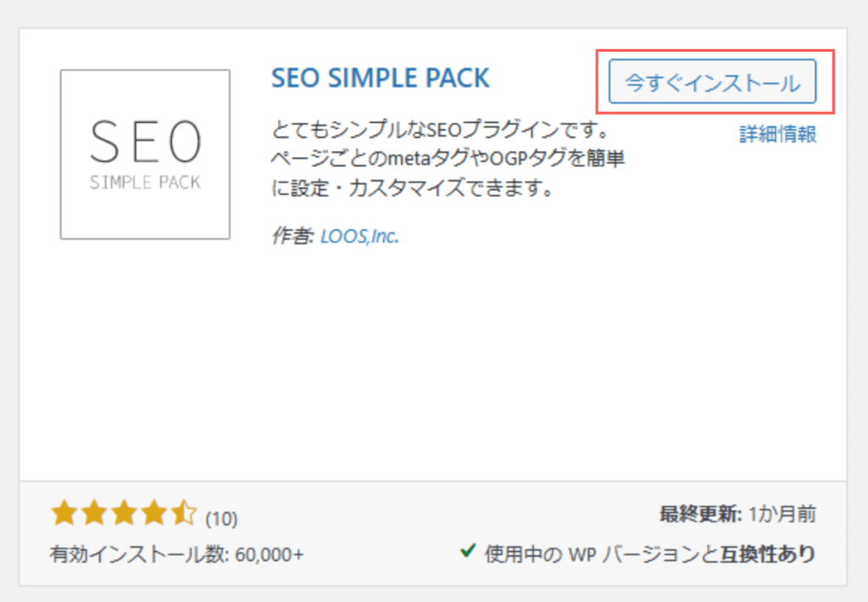
Task: Click the 今すぐインストール button
Action: [712, 81]
